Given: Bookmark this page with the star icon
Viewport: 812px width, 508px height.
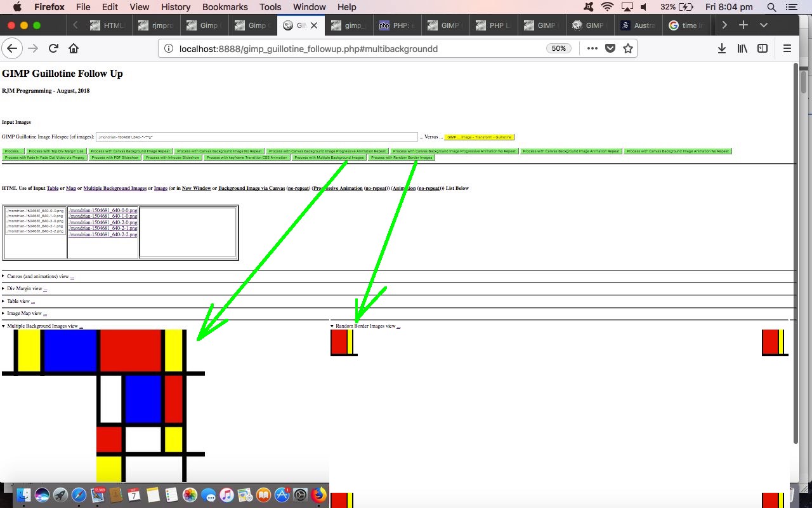Looking at the screenshot, I should point(628,48).
